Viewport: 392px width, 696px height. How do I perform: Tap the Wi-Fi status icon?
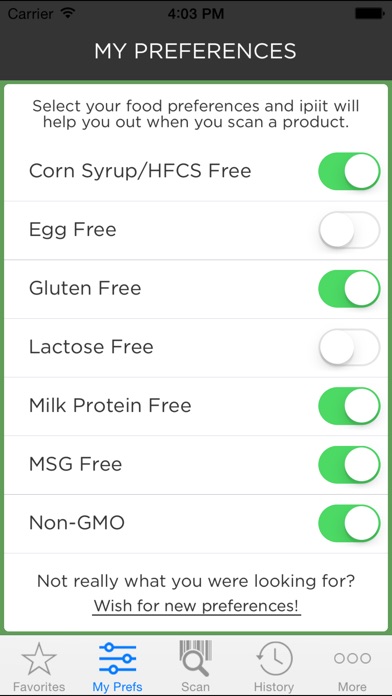(x=68, y=13)
